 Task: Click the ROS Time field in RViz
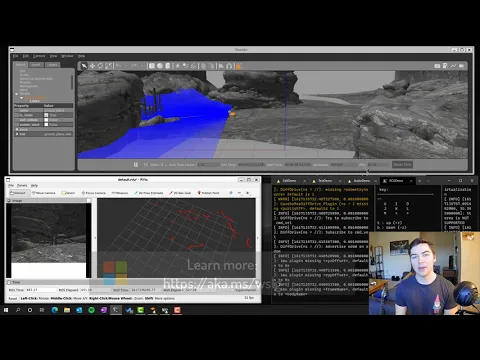pos(41,290)
